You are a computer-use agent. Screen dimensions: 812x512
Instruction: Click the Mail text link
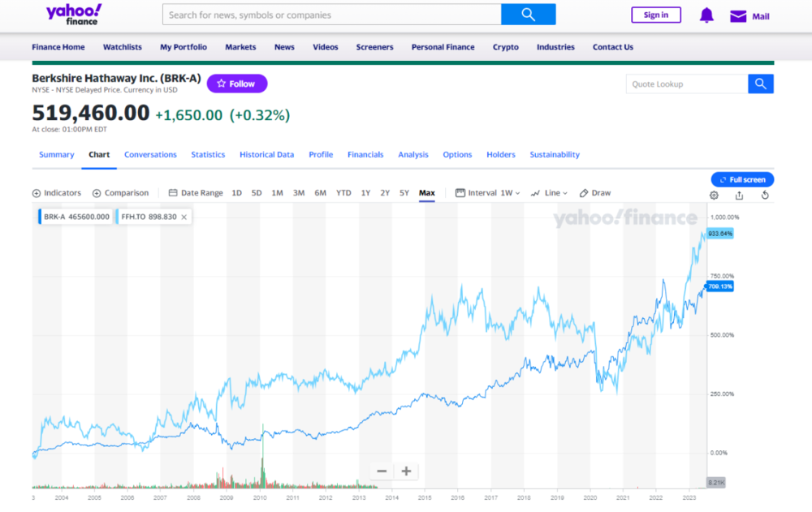click(760, 16)
